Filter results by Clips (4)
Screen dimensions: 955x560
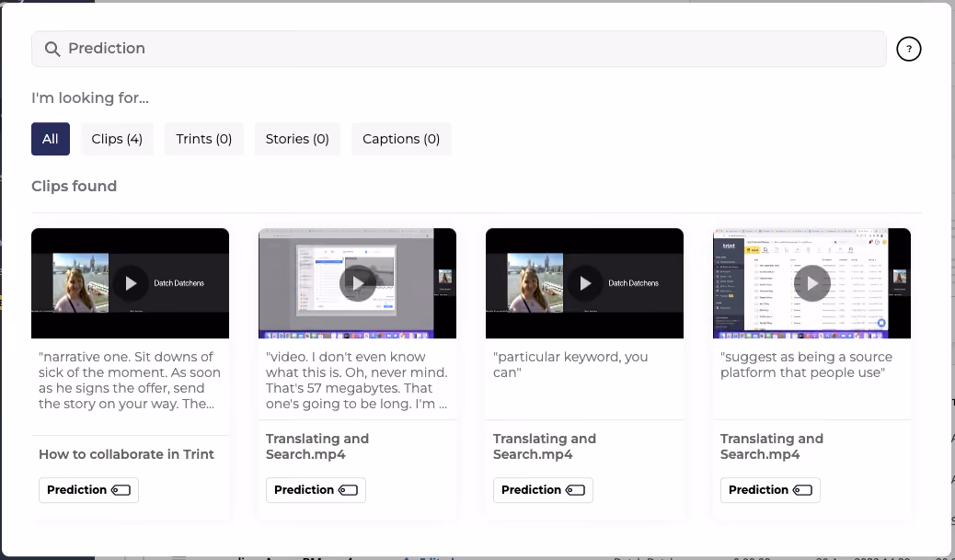pos(117,139)
